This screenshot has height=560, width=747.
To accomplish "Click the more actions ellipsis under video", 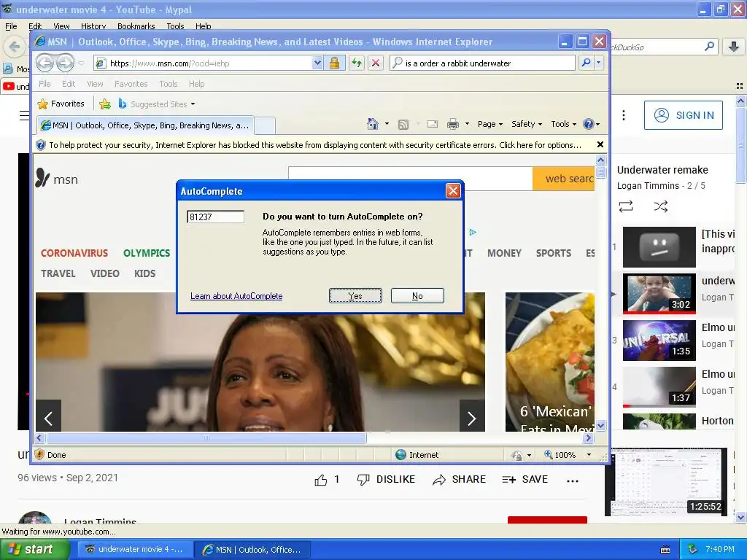I will coord(573,481).
